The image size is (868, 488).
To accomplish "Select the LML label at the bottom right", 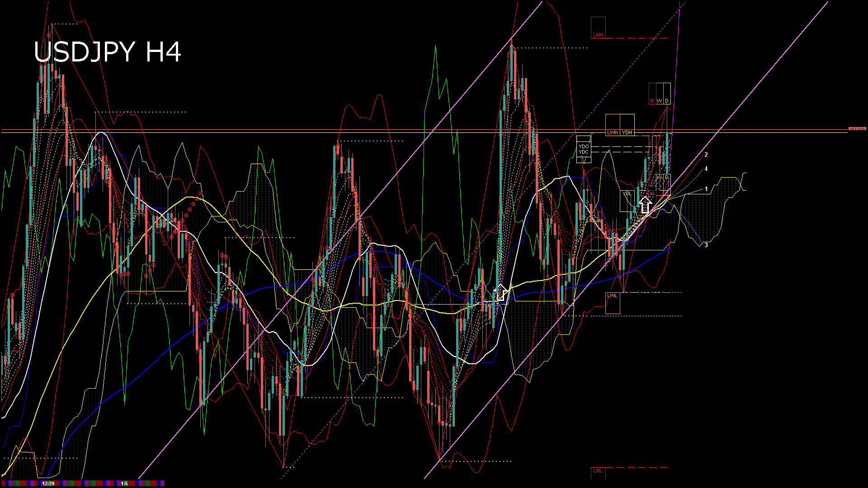I will point(598,470).
